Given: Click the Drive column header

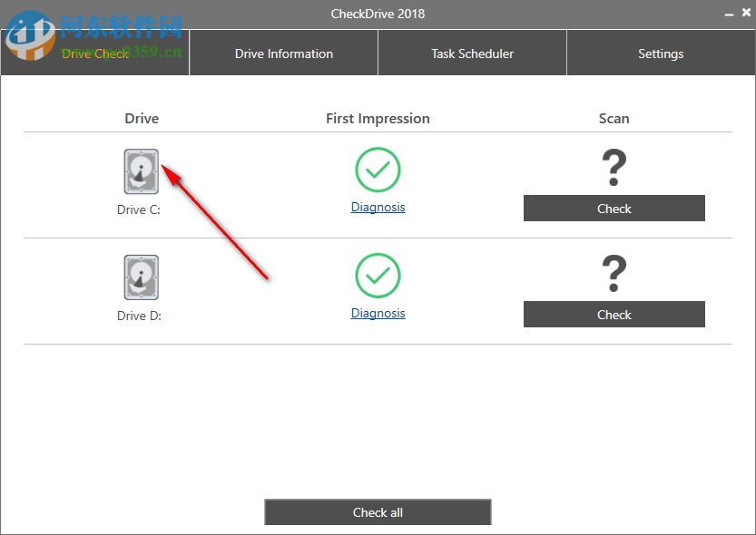Looking at the screenshot, I should point(142,118).
